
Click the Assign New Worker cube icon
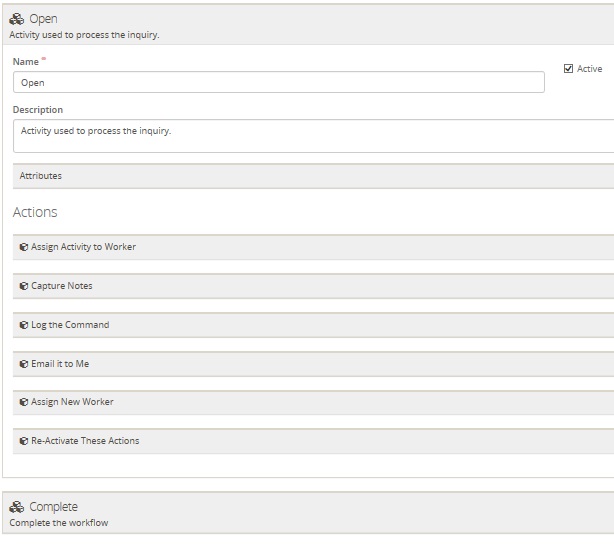pyautogui.click(x=24, y=402)
